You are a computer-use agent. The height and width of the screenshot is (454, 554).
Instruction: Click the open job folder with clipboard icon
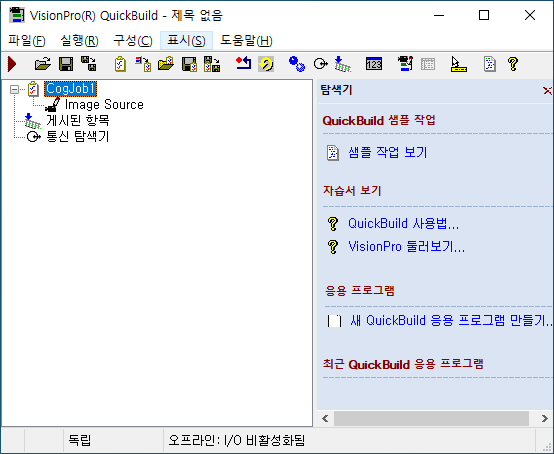pos(166,64)
